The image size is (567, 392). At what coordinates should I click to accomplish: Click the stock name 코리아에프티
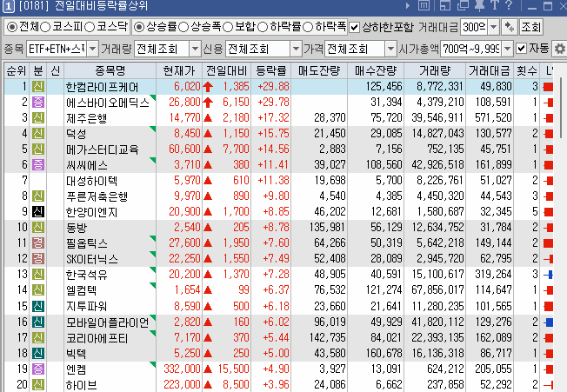click(97, 338)
